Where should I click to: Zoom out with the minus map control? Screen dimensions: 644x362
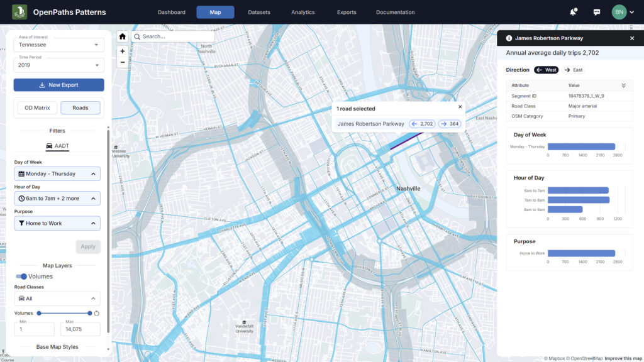point(122,63)
